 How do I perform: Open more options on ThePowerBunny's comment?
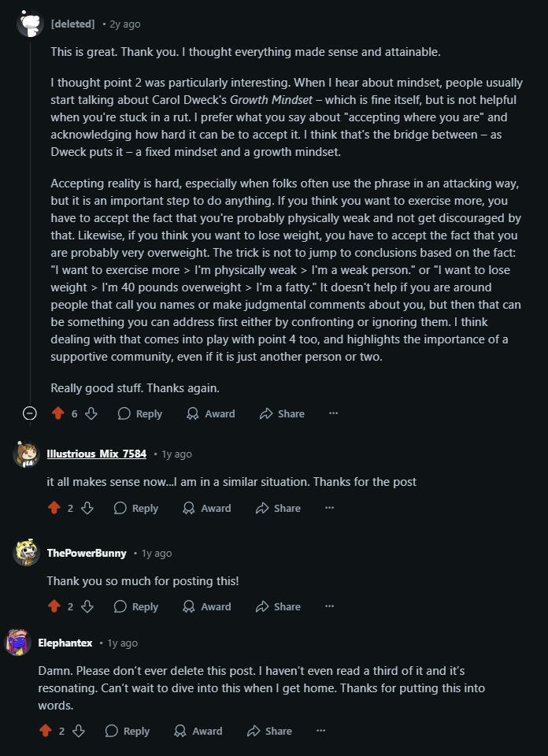point(329,606)
